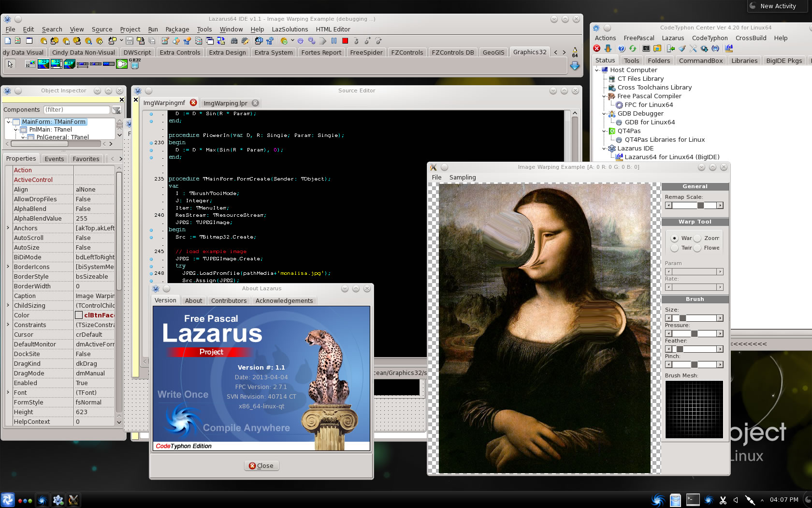Collapse the Free Pascal Compiler tree node
Viewport: 812px width, 508px height.
tap(604, 96)
